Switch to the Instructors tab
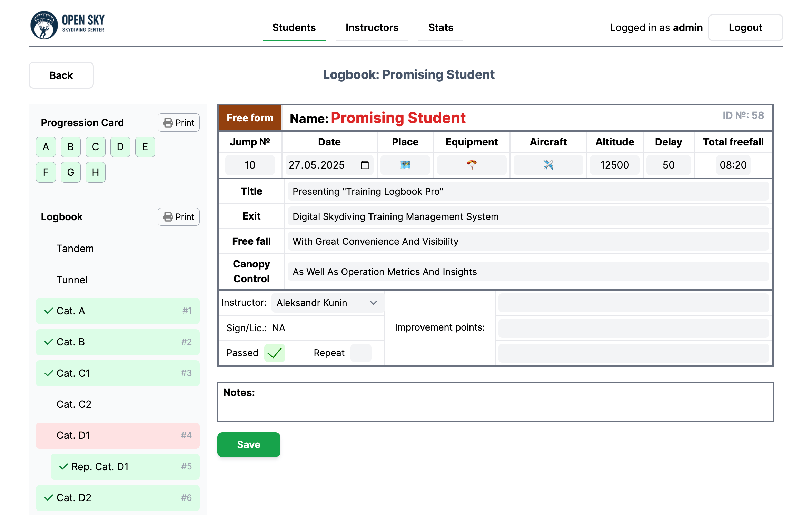 [372, 28]
